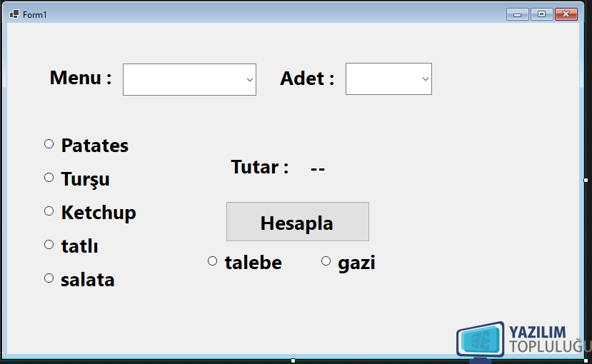The height and width of the screenshot is (364, 592).
Task: Pick the salata radio button
Action: [x=49, y=278]
